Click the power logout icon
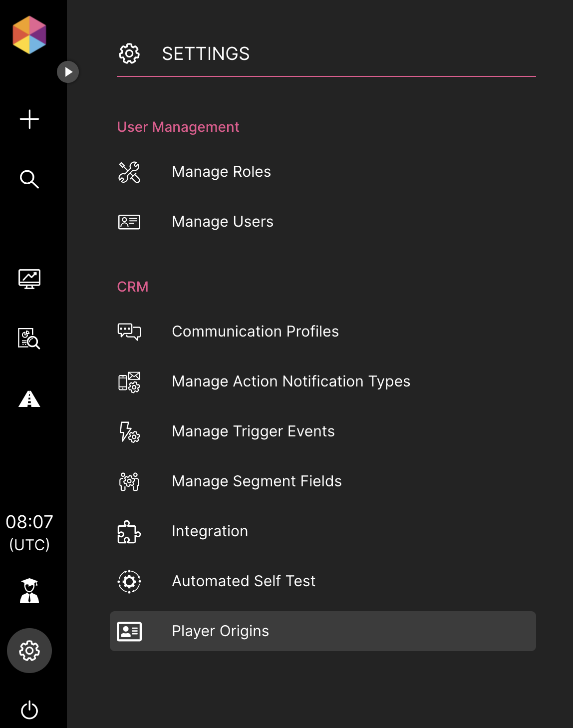This screenshot has height=728, width=573. pos(29,710)
